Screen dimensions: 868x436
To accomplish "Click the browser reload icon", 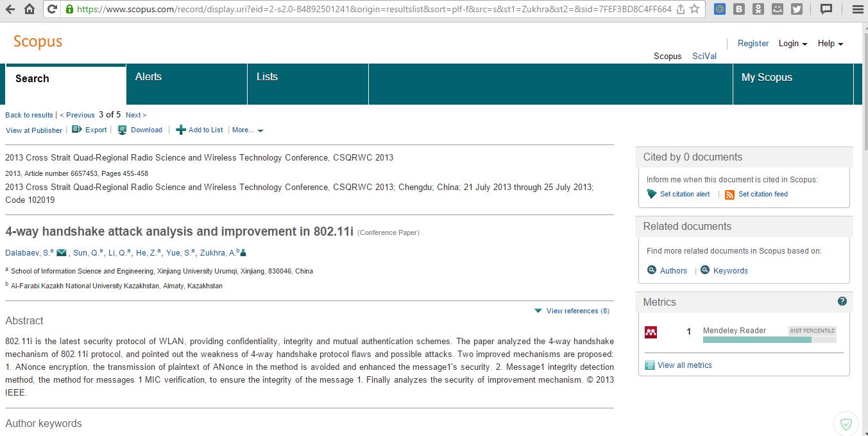I will click(52, 9).
